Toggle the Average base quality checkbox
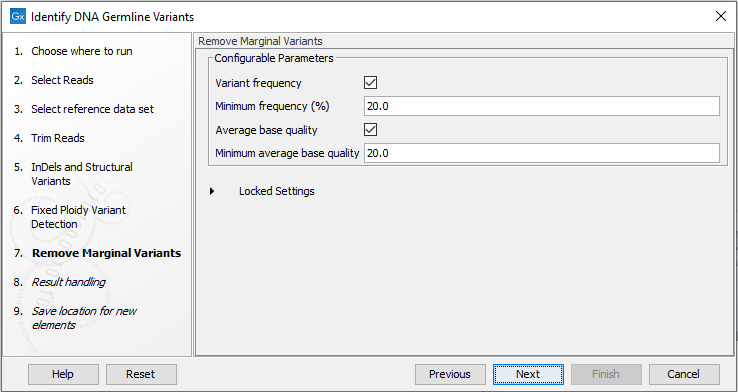 tap(370, 130)
